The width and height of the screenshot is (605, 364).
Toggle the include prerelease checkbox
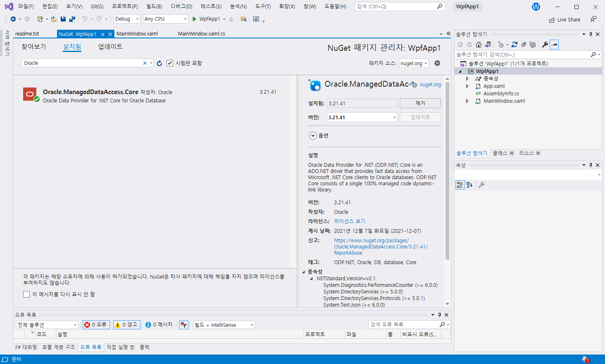[170, 63]
